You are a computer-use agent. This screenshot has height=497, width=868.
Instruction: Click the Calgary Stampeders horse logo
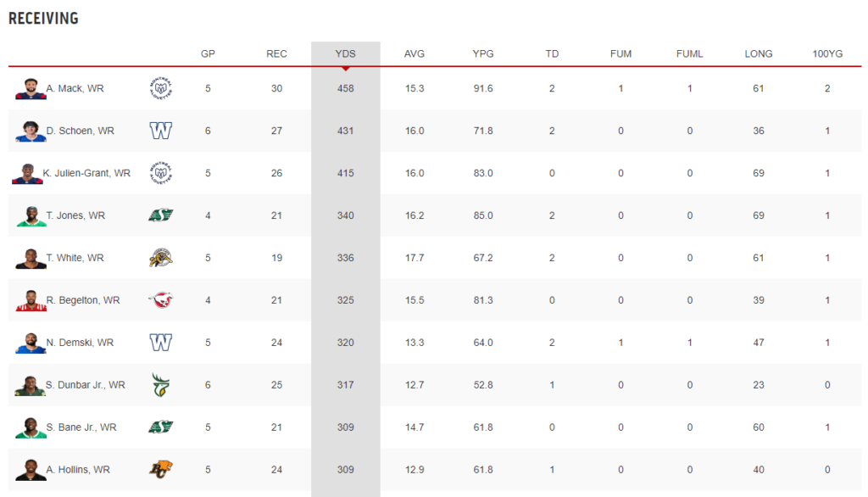point(160,300)
